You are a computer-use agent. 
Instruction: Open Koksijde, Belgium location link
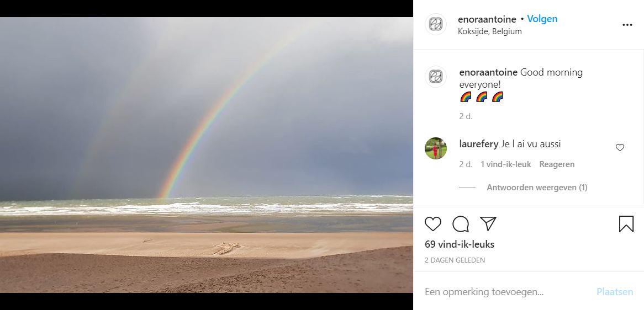pyautogui.click(x=489, y=31)
